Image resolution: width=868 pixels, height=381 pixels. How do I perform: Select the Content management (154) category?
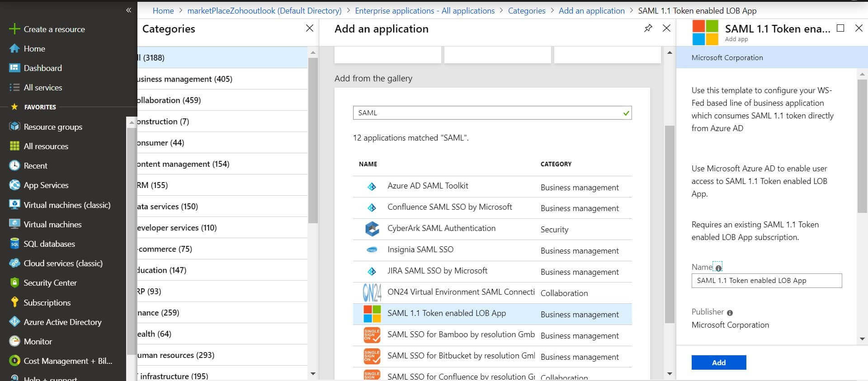coord(183,164)
